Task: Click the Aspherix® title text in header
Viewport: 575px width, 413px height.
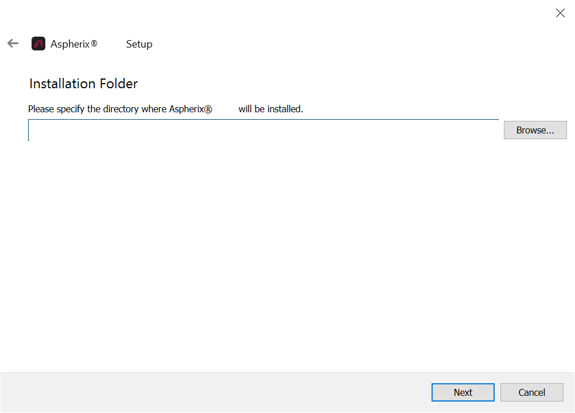Action: click(74, 44)
